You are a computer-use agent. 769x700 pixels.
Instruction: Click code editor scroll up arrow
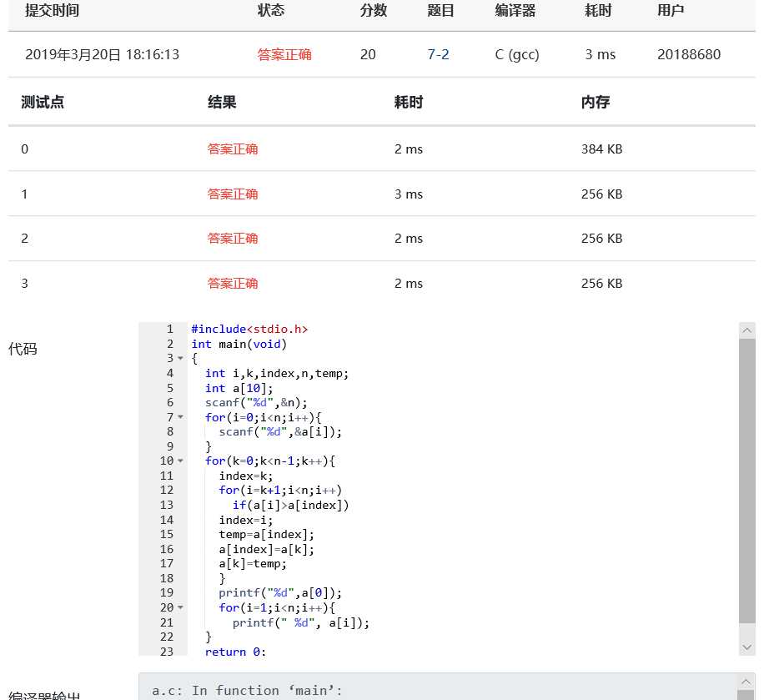click(747, 330)
